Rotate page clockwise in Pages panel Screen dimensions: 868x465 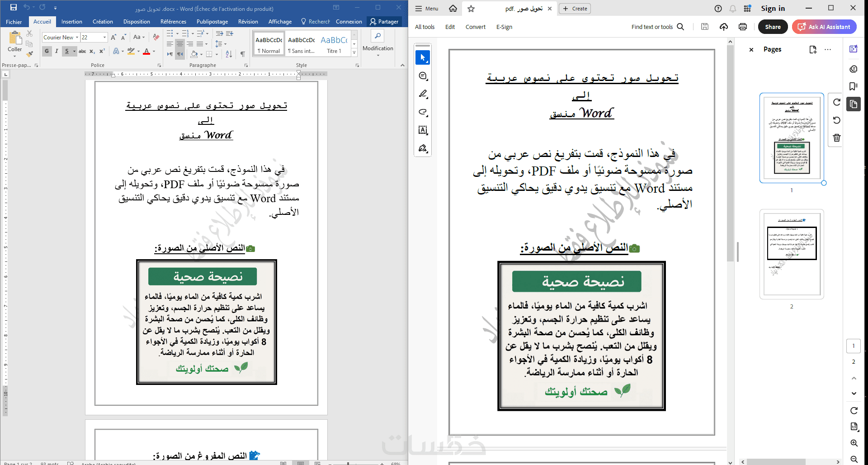pos(837,102)
